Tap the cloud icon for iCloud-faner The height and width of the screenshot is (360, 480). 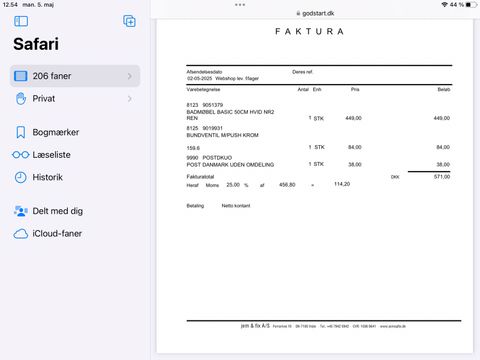(x=21, y=234)
